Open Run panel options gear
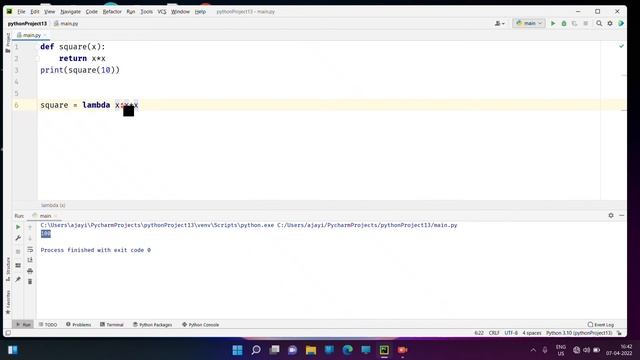 click(611, 215)
